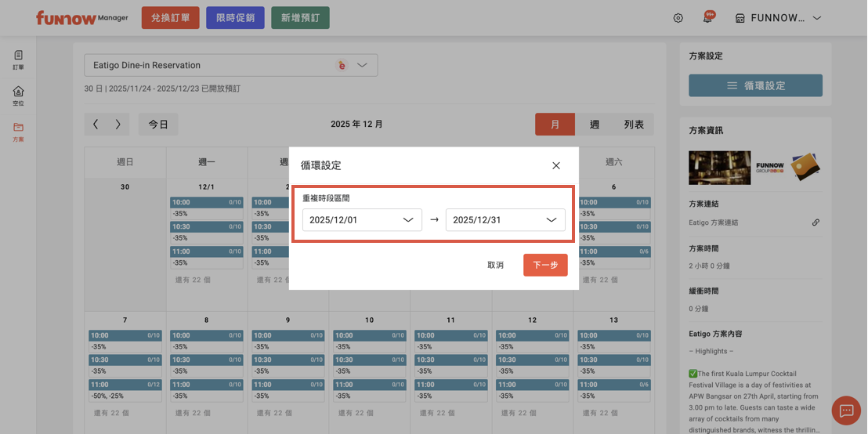Go to previous month arrow
The width and height of the screenshot is (868, 434).
pyautogui.click(x=96, y=125)
